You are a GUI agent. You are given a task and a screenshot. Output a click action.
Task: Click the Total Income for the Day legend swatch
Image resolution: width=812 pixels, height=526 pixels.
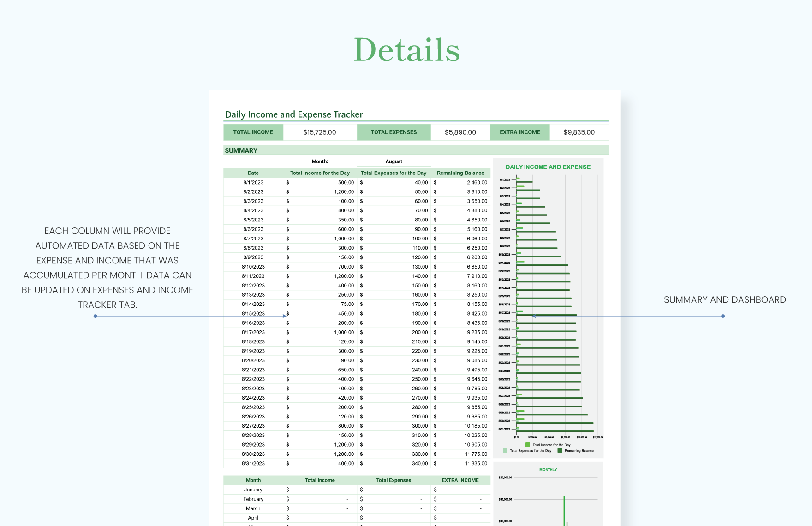[527, 444]
